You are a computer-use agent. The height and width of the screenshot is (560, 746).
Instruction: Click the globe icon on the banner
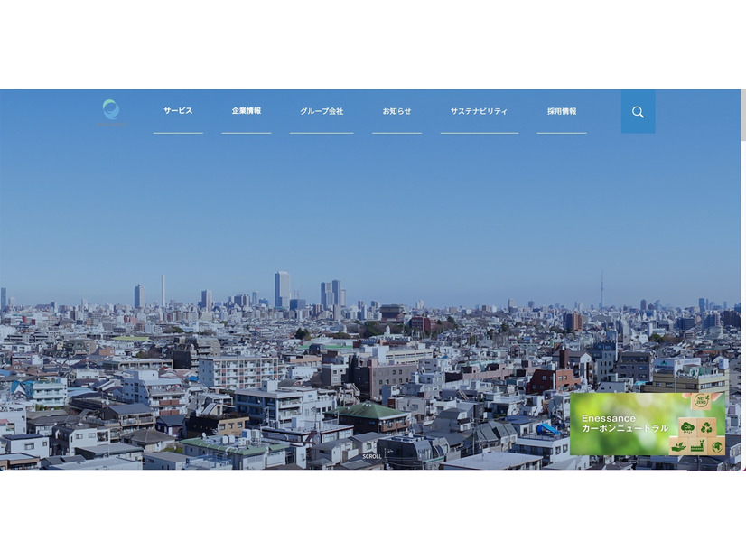715,446
